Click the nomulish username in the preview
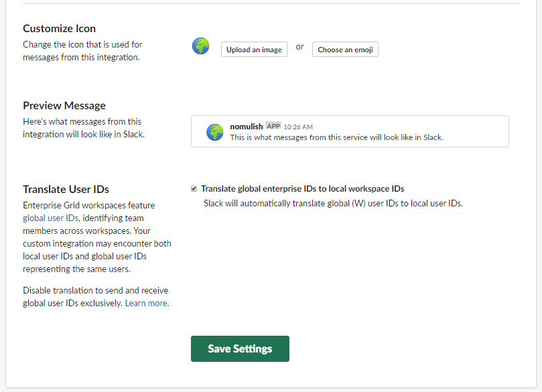 pos(247,127)
